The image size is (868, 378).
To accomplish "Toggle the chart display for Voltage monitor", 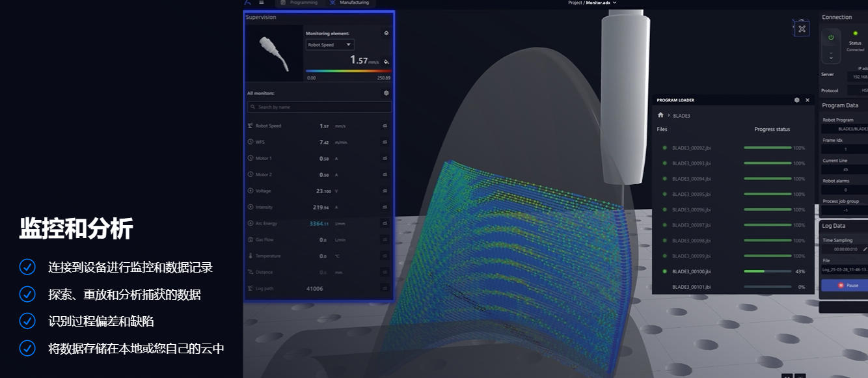I will (x=384, y=190).
